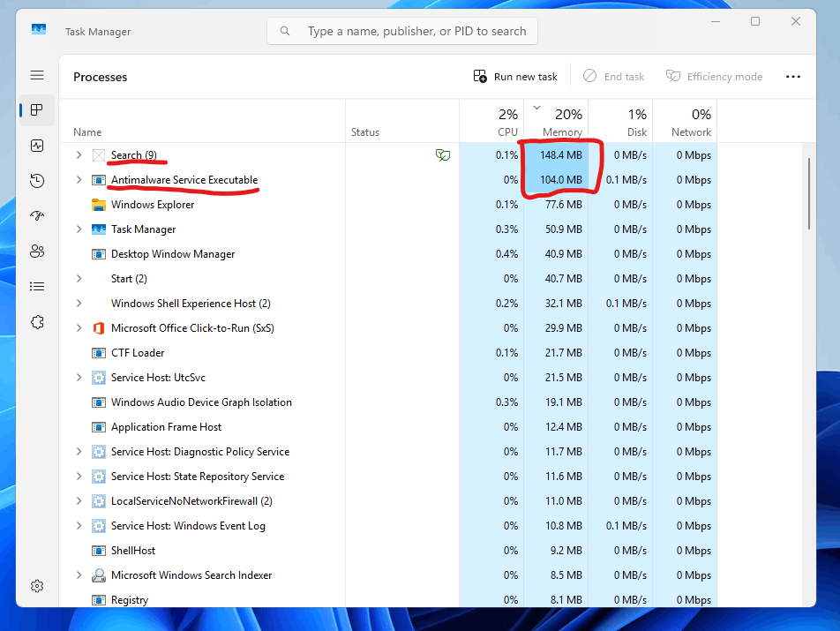Click the Microsoft Office Click-to-Run icon

click(x=99, y=327)
